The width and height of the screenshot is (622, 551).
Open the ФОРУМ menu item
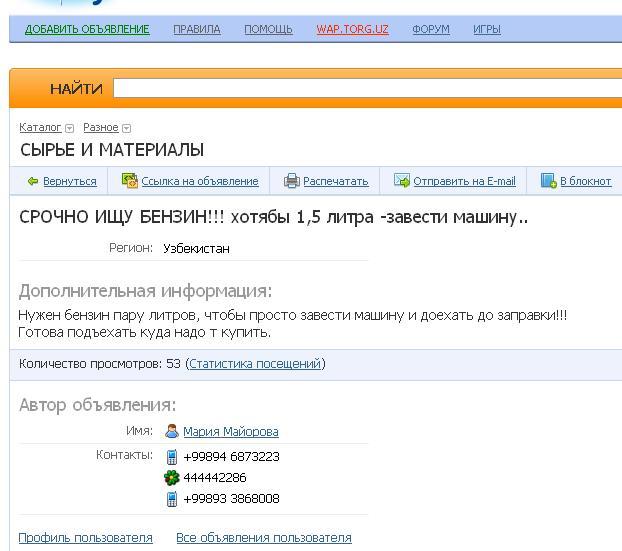click(x=431, y=29)
